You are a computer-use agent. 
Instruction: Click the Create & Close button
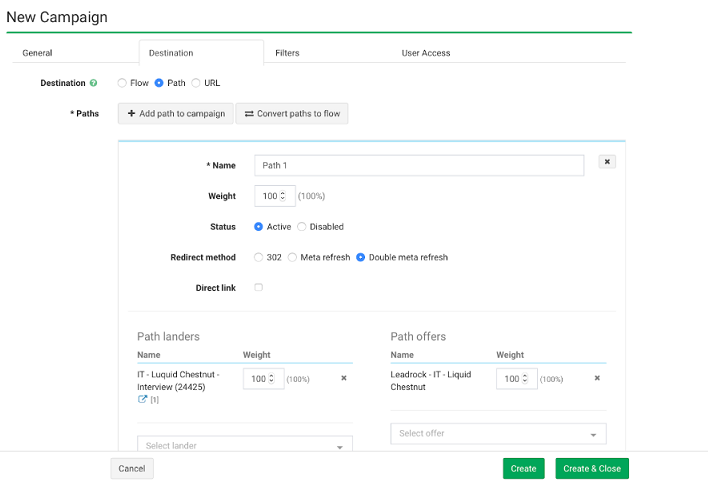pyautogui.click(x=592, y=468)
